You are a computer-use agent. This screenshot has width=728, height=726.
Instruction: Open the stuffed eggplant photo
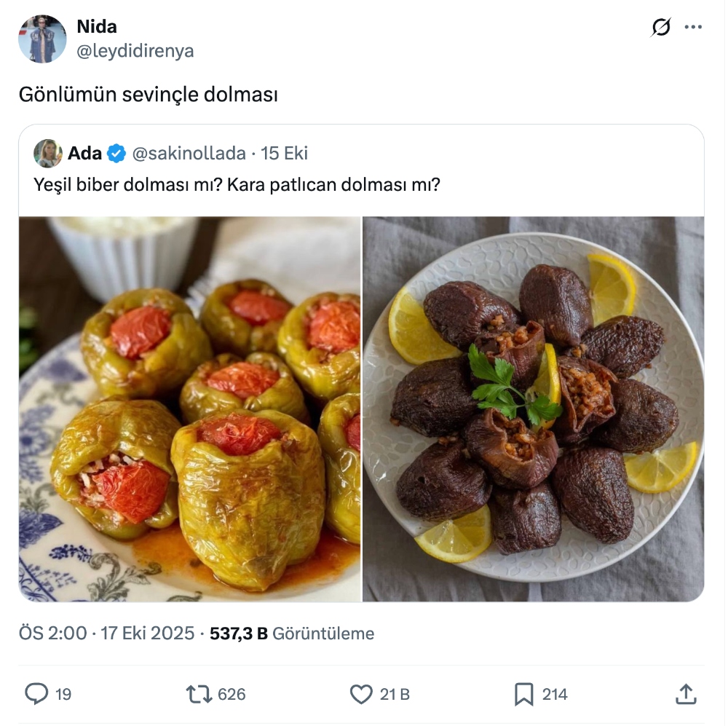(x=533, y=409)
